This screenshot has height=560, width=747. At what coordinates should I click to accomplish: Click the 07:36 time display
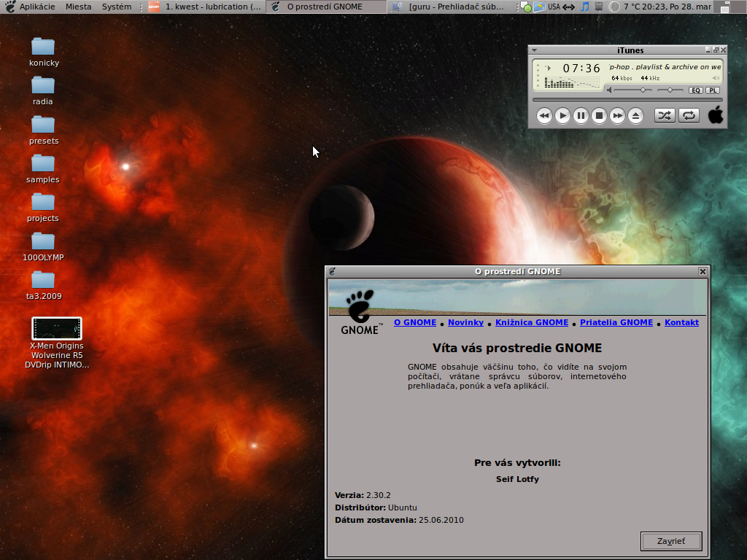click(x=581, y=69)
